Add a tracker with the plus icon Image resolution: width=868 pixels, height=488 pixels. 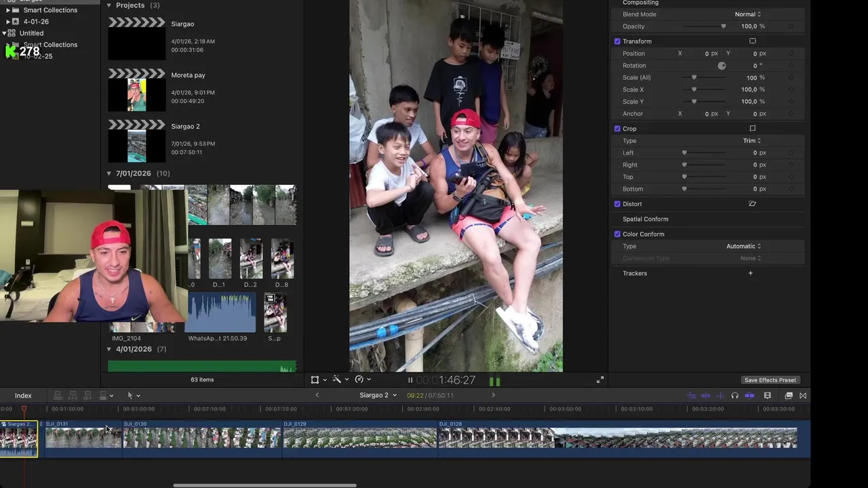pyautogui.click(x=750, y=273)
